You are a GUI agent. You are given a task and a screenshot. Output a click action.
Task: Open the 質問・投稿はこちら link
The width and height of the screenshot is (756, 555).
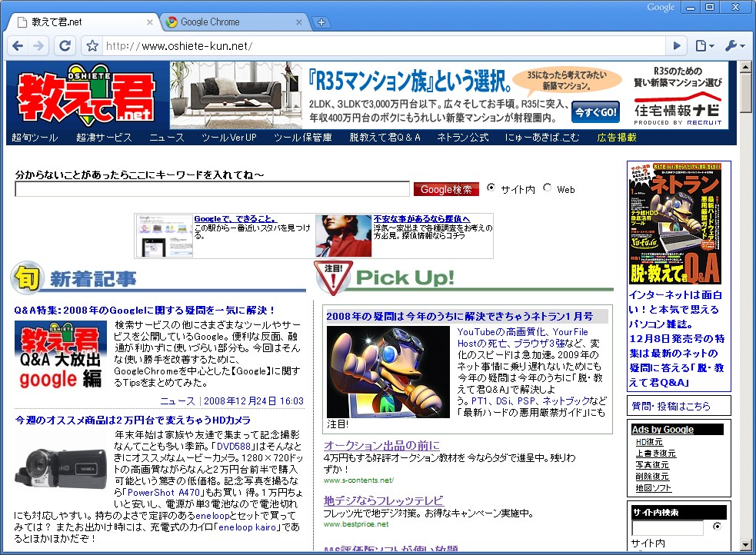coord(671,407)
